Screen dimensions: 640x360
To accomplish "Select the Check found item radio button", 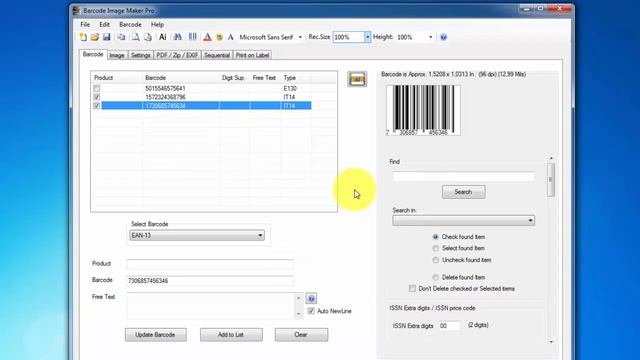I will [x=436, y=237].
